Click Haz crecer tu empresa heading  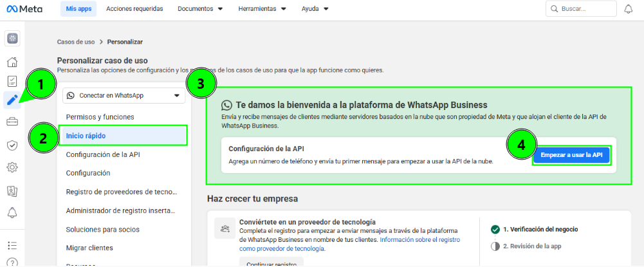[253, 199]
